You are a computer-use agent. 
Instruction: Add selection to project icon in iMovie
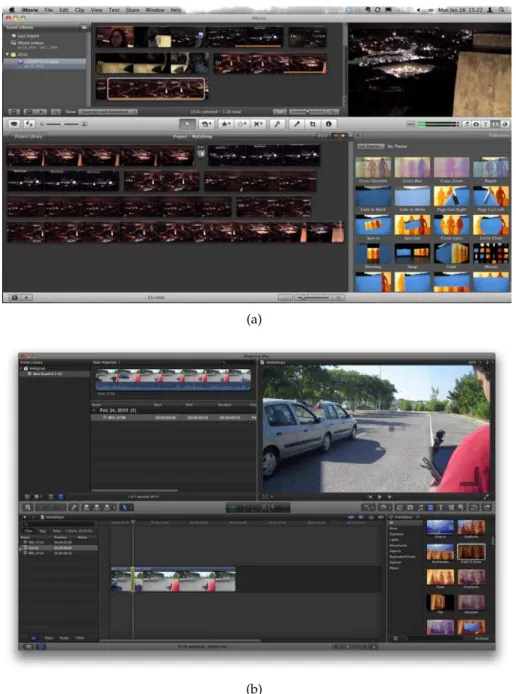point(206,124)
